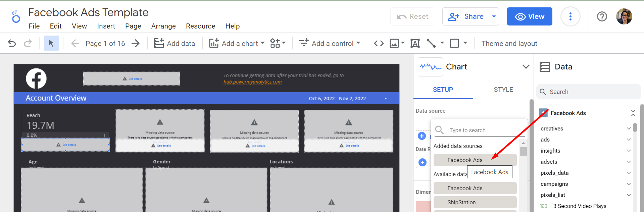Open the chart type dropdown chevron
The image size is (644, 212).
coord(526,67)
